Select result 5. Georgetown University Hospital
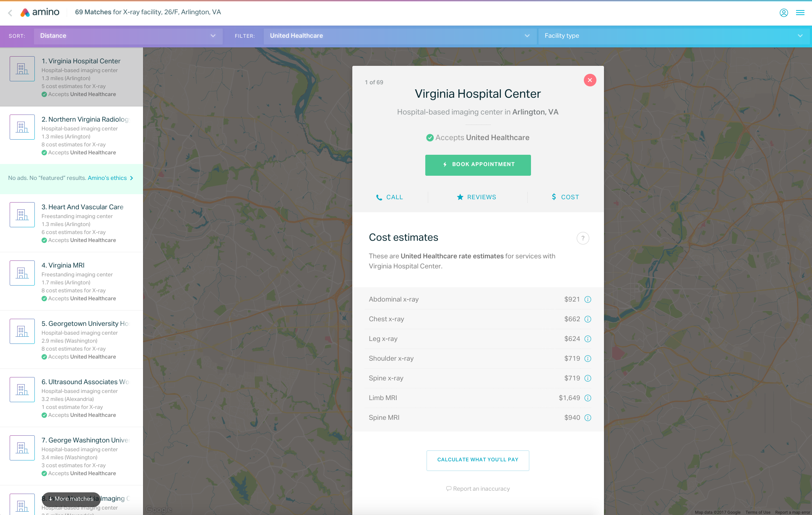The height and width of the screenshot is (515, 812). point(71,340)
